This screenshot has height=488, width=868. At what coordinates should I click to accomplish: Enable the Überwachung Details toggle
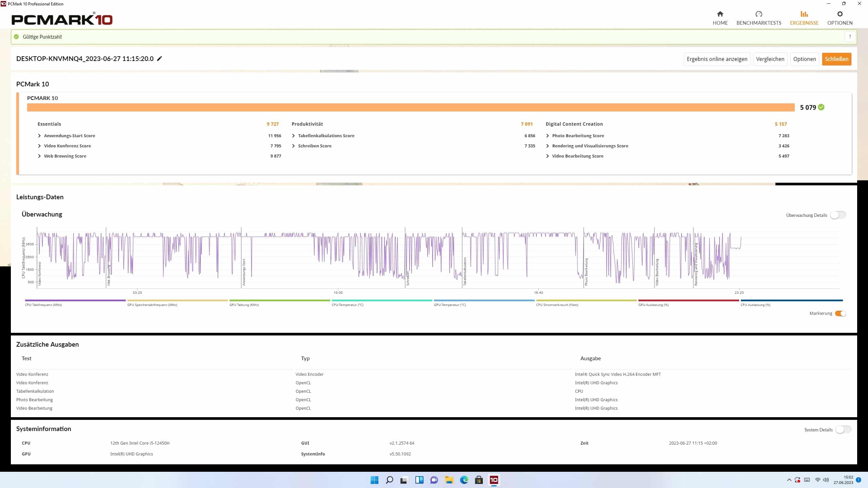click(x=838, y=215)
